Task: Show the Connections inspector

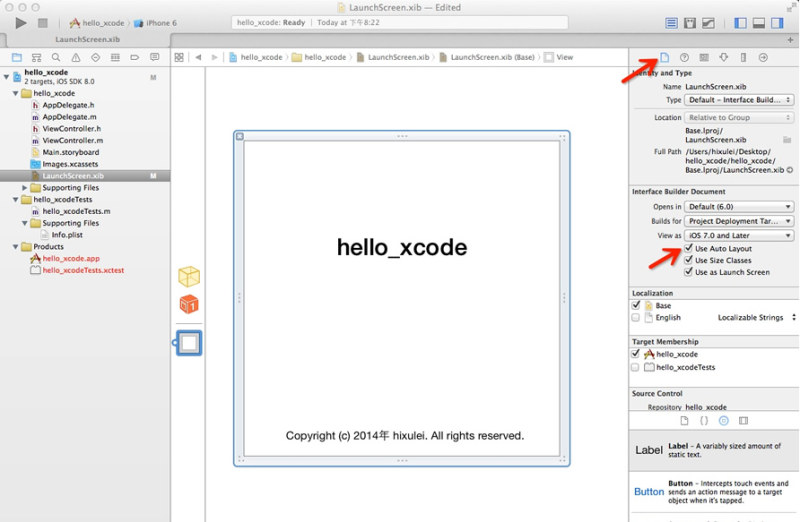Action: pyautogui.click(x=763, y=57)
